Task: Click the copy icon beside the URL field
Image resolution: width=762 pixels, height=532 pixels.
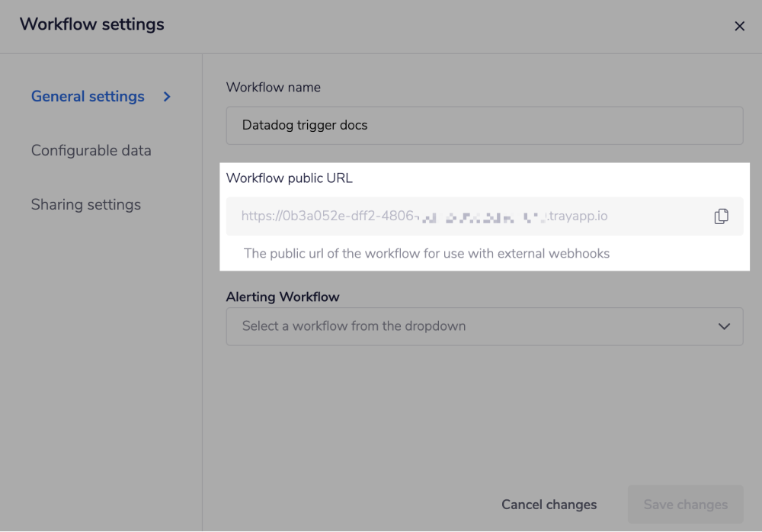Action: pyautogui.click(x=721, y=216)
